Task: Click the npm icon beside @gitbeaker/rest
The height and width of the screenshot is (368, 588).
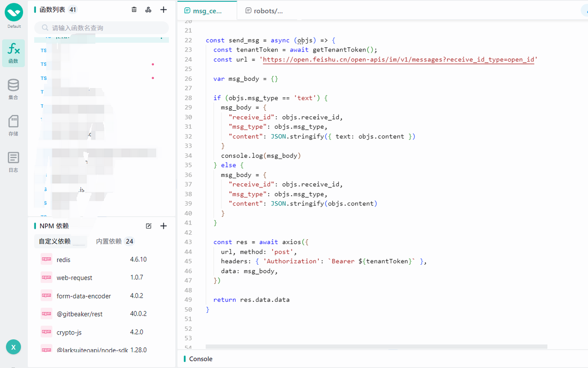Action: (x=46, y=314)
